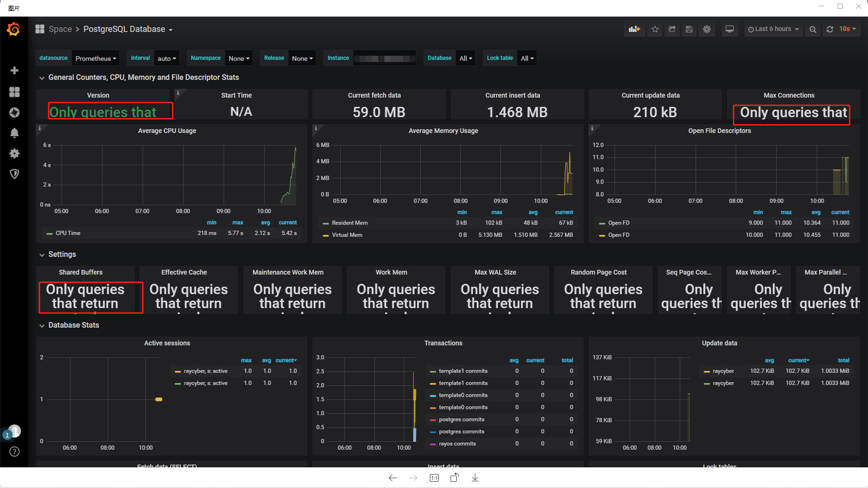Open the datasource Prometheus dropdown
Screen dimensions: 868x488
click(96, 58)
